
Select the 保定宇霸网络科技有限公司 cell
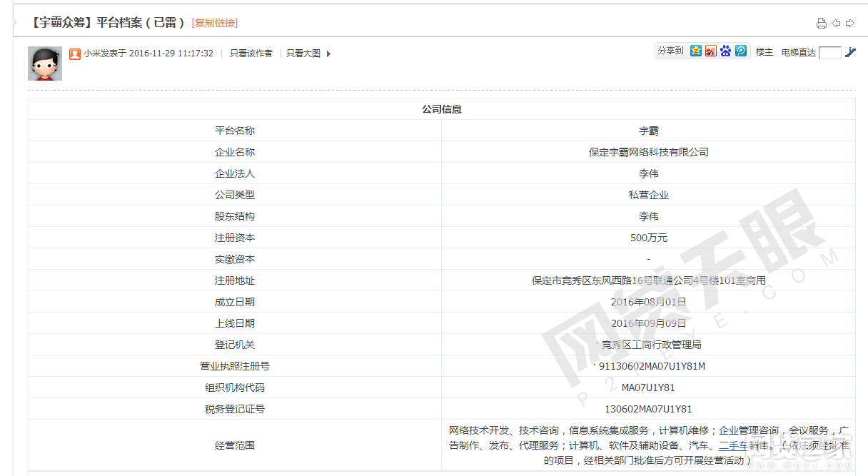(649, 152)
